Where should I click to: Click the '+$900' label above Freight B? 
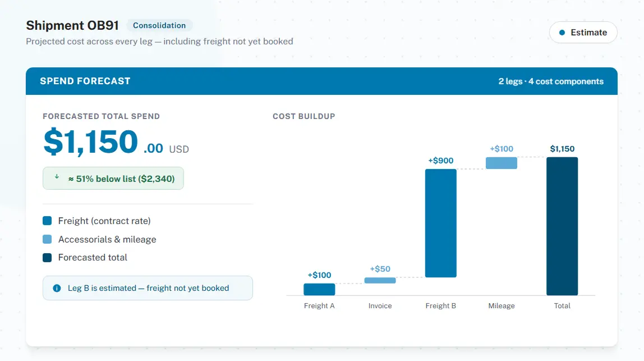point(441,161)
